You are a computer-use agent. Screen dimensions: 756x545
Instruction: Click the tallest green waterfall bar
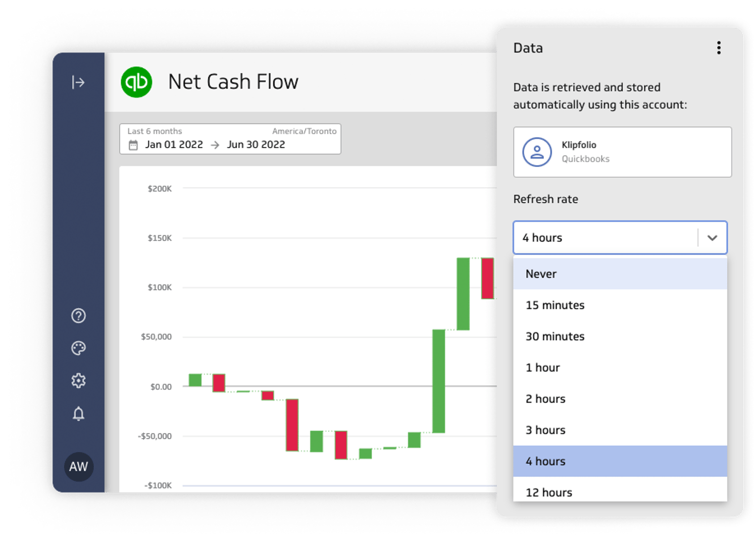pyautogui.click(x=438, y=381)
